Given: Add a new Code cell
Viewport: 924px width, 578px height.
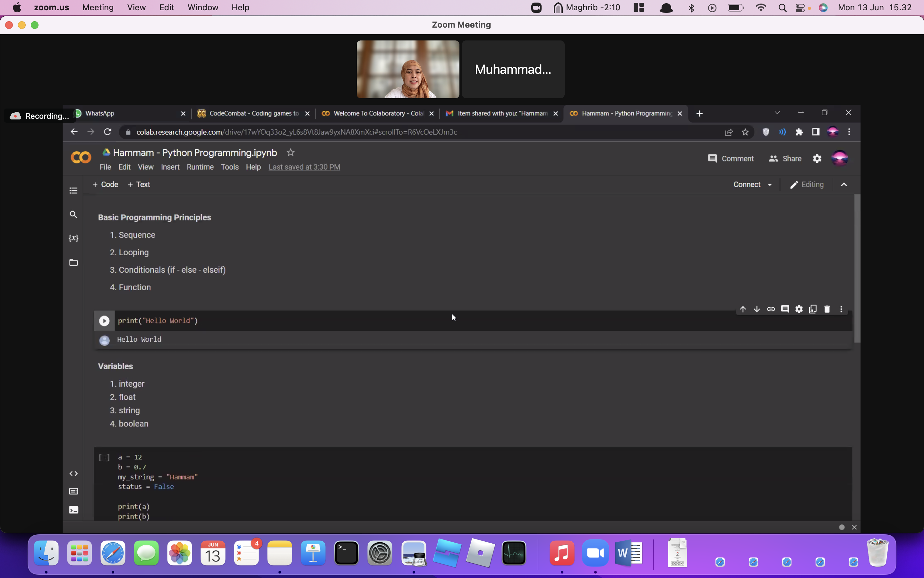Looking at the screenshot, I should 105,185.
